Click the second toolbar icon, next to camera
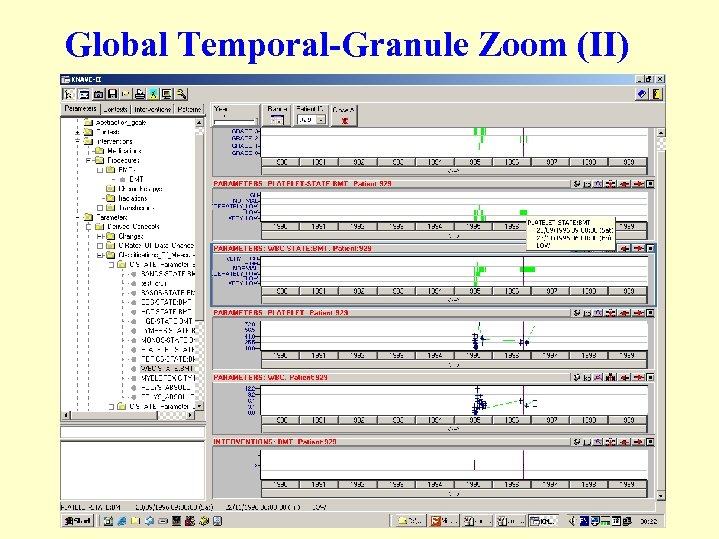This screenshot has width=719, height=539. coord(84,94)
